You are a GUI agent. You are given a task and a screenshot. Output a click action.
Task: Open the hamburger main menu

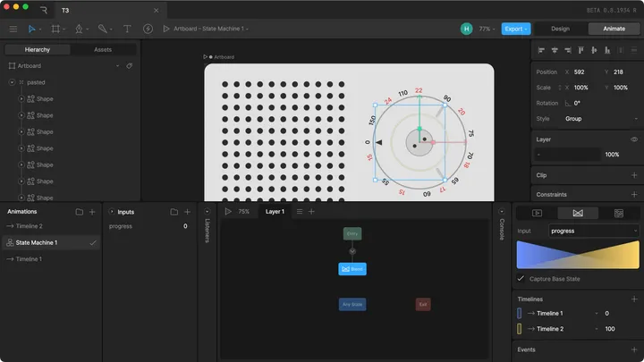point(13,29)
